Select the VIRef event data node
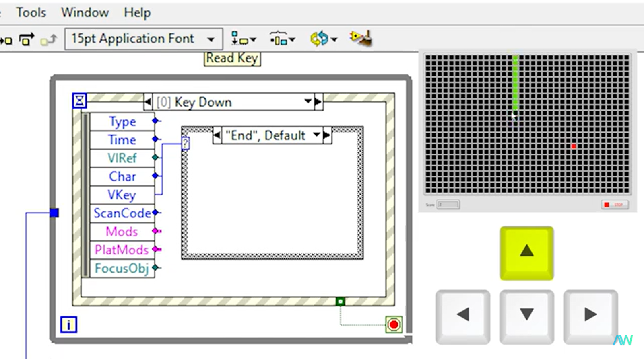The width and height of the screenshot is (644, 359). click(x=122, y=158)
